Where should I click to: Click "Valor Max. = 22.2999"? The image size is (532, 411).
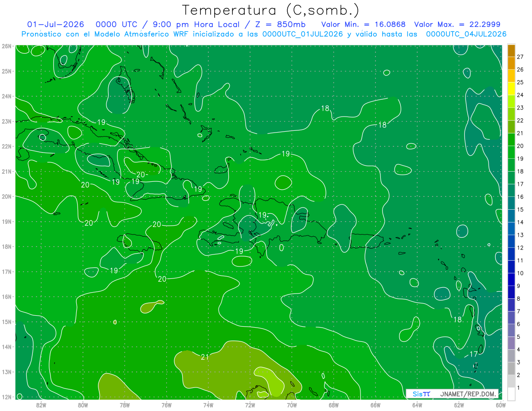[x=457, y=24]
